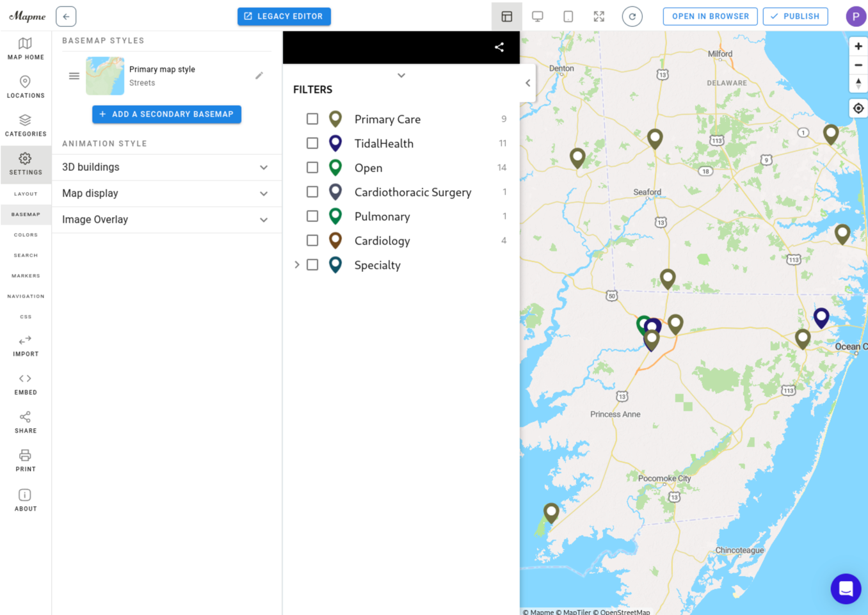Switch to tablet preview mode
This screenshot has width=868, height=615.
click(x=568, y=17)
